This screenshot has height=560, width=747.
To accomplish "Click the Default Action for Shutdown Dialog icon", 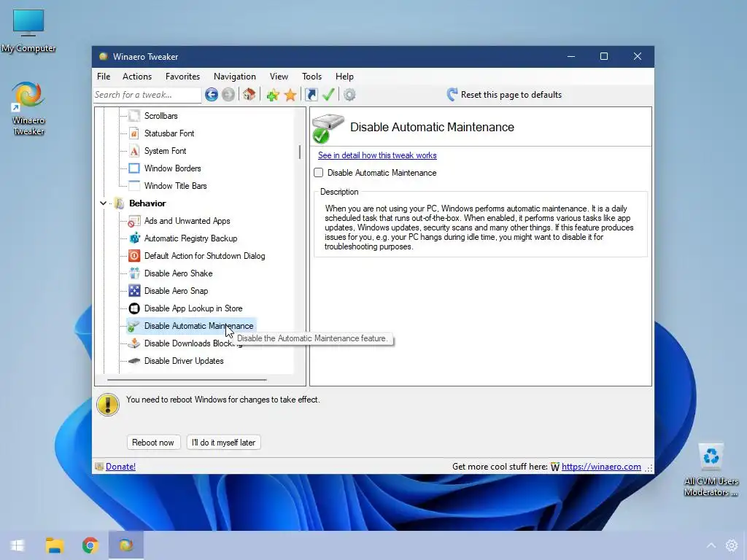I will 134,256.
